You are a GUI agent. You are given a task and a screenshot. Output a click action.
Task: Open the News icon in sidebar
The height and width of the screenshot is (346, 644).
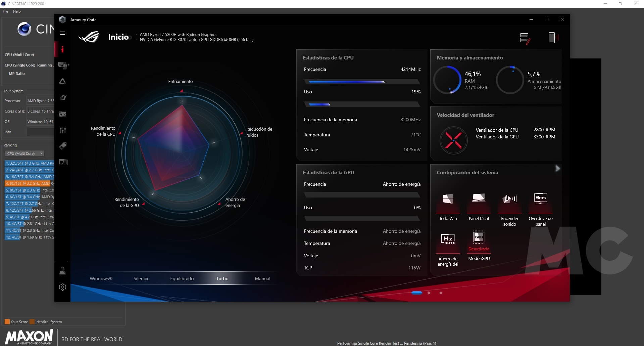coord(63,162)
